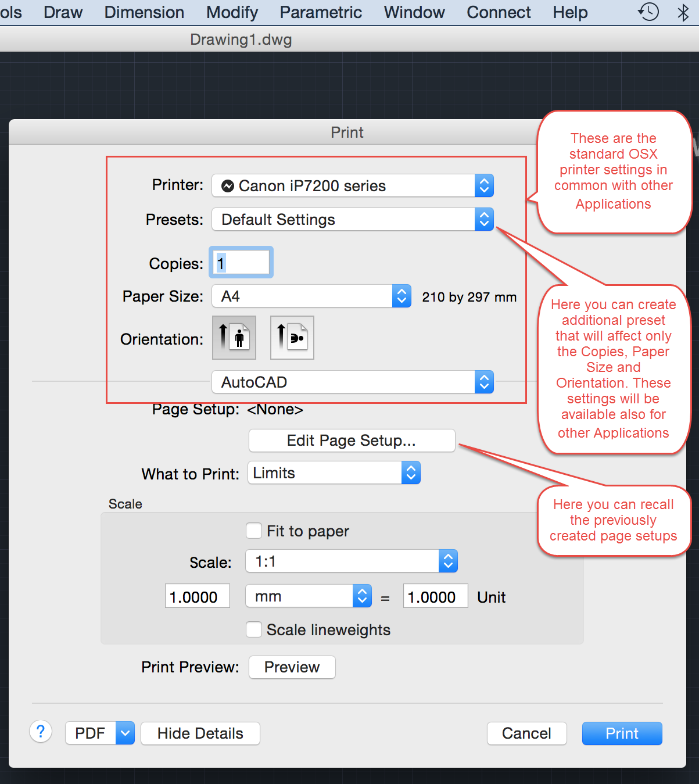Enable Scale lineweights
This screenshot has height=784, width=699.
[x=254, y=629]
